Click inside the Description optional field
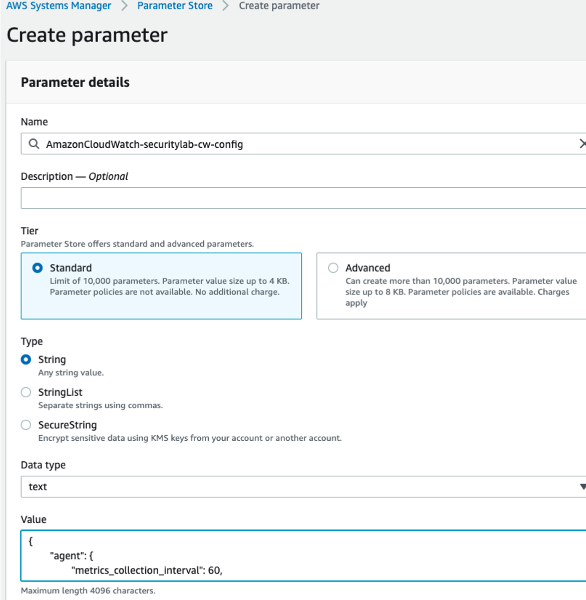586x600 pixels. pos(303,198)
